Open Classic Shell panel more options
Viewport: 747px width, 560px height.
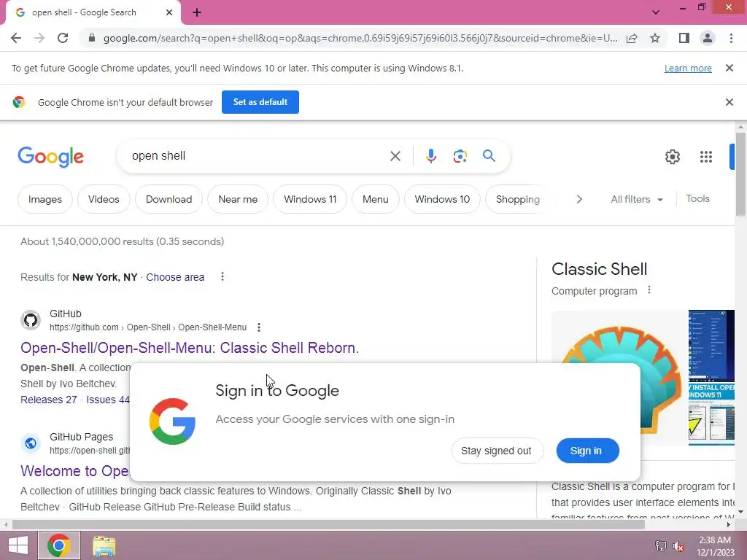click(649, 290)
